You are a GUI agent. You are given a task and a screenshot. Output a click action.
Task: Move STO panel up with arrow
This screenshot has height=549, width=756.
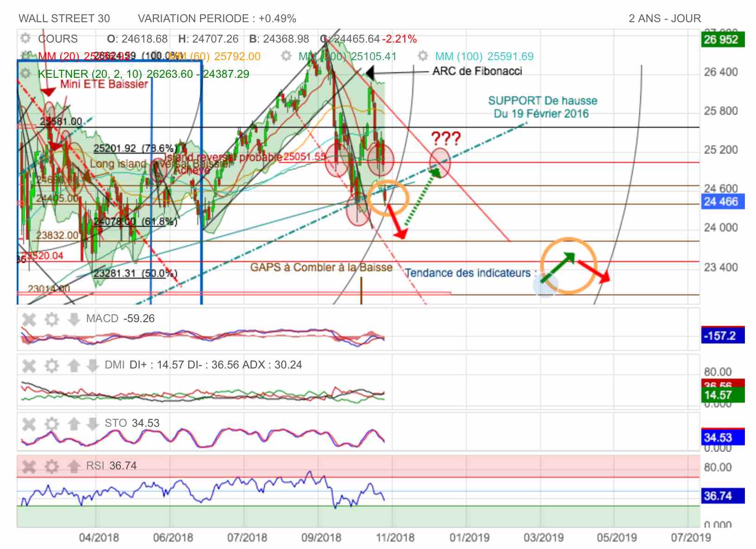click(74, 424)
